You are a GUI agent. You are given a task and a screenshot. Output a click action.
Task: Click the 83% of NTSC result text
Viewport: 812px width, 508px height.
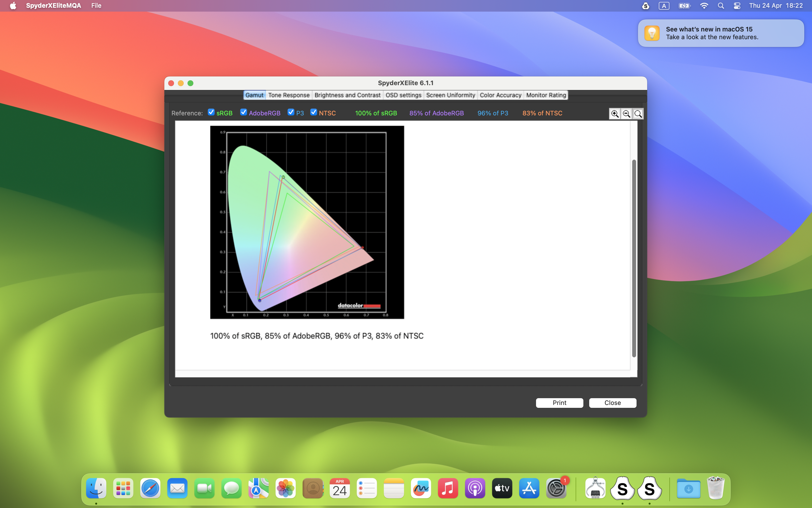pos(542,113)
